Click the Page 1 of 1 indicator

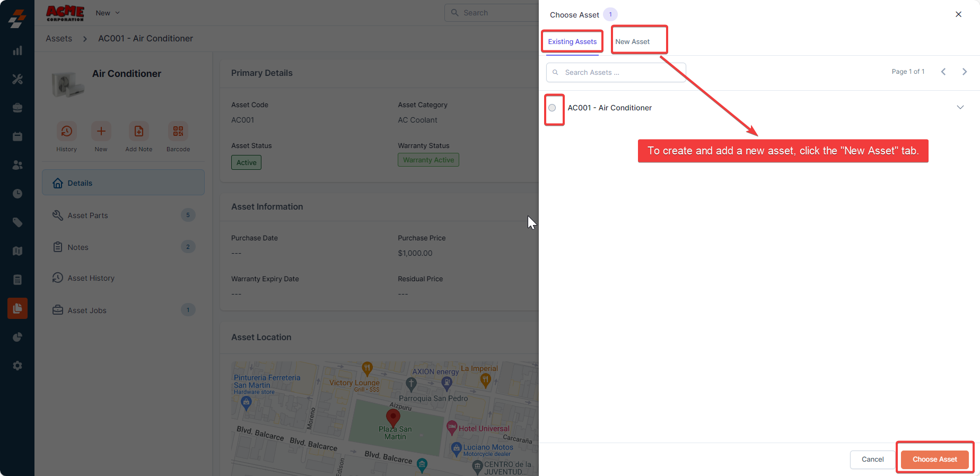tap(908, 72)
